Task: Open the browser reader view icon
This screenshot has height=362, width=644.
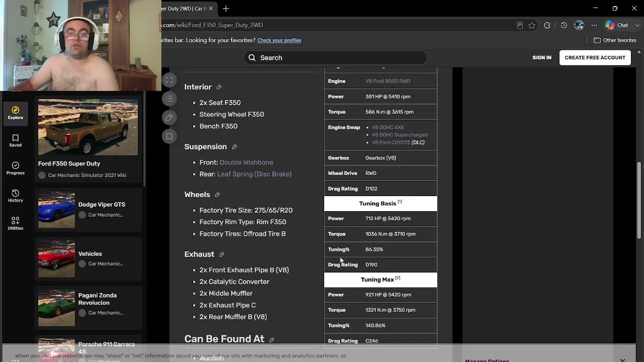Action: tap(520, 25)
